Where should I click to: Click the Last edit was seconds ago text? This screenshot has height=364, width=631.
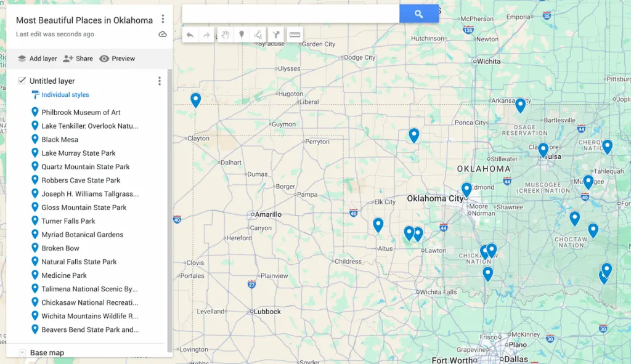pos(55,34)
